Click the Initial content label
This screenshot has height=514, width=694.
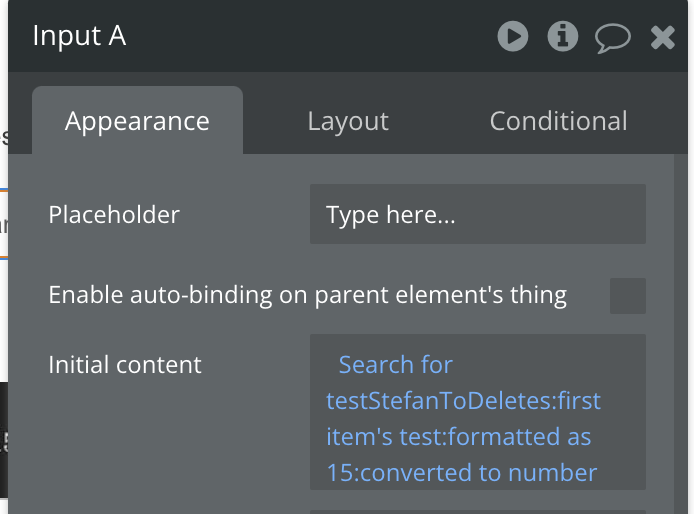pyautogui.click(x=125, y=365)
